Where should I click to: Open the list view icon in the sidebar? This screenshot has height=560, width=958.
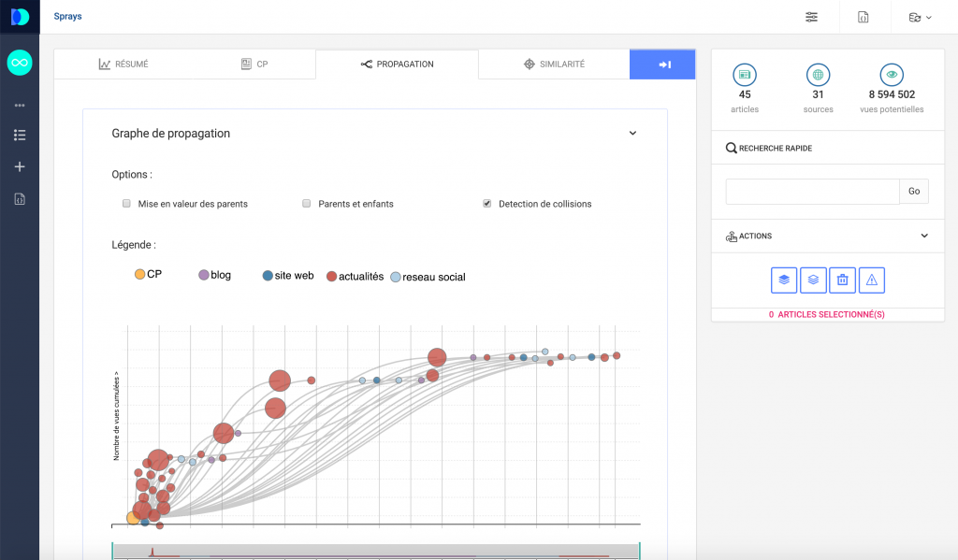20,136
